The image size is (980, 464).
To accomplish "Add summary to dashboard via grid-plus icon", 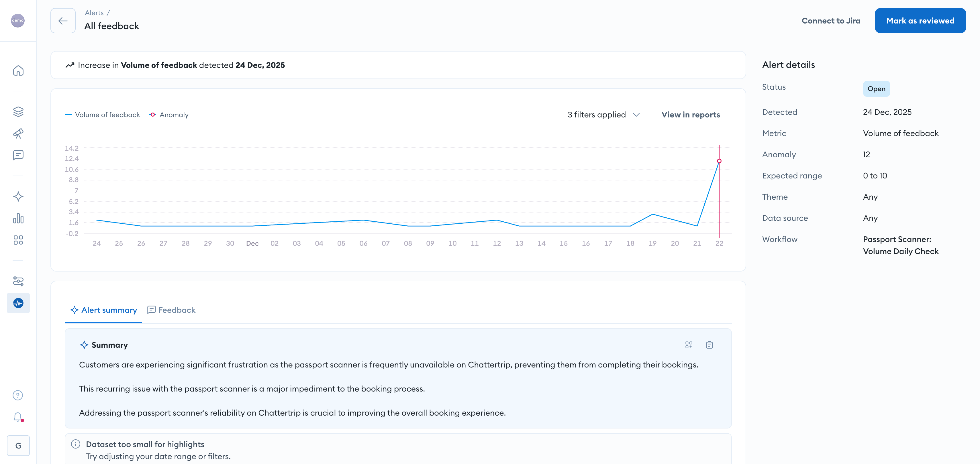I will (689, 345).
